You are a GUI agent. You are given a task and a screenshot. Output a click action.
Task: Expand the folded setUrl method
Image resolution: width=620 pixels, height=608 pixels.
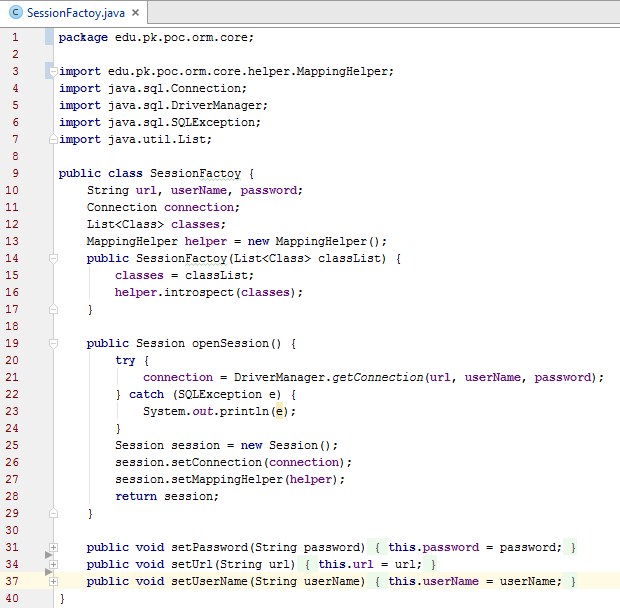[53, 565]
